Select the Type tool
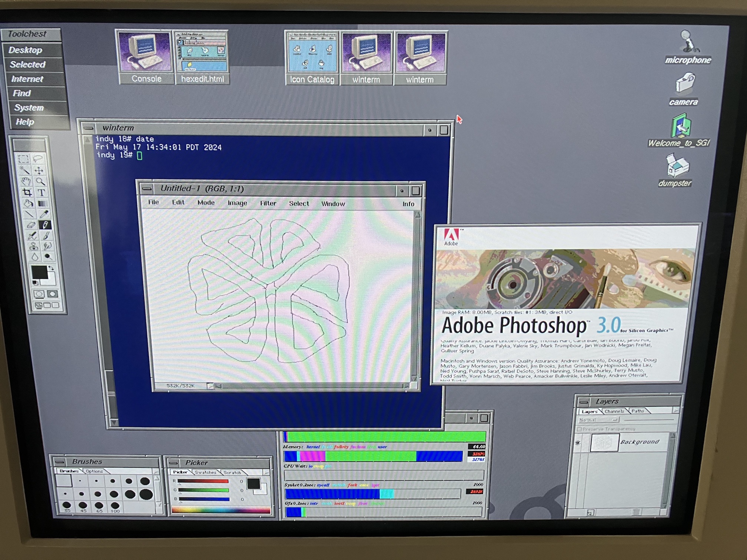The image size is (747, 560). (41, 192)
